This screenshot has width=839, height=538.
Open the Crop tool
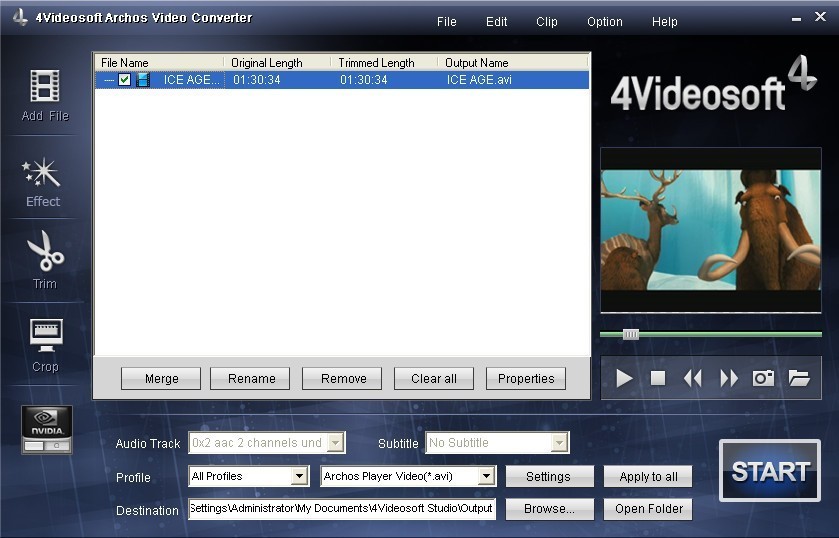45,337
